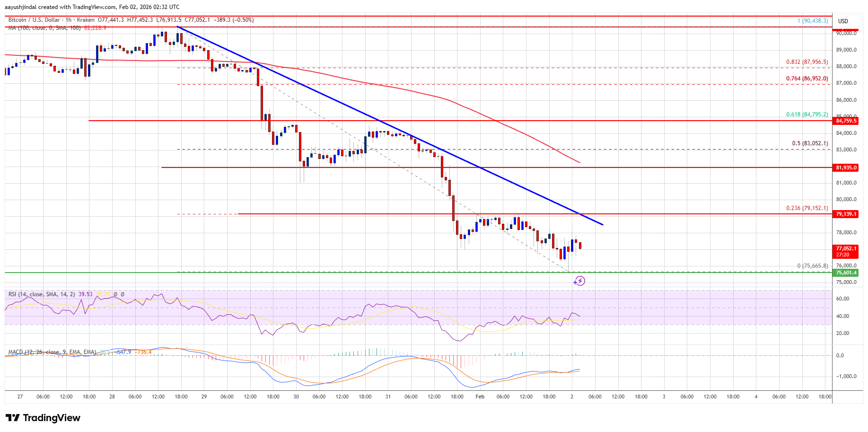The image size is (868, 432).
Task: Click the green 75,601.4 price label
Action: pyautogui.click(x=846, y=273)
